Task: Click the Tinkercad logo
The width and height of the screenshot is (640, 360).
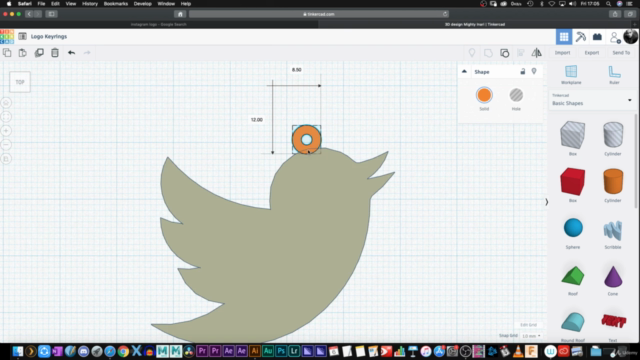Action: pyautogui.click(x=7, y=36)
